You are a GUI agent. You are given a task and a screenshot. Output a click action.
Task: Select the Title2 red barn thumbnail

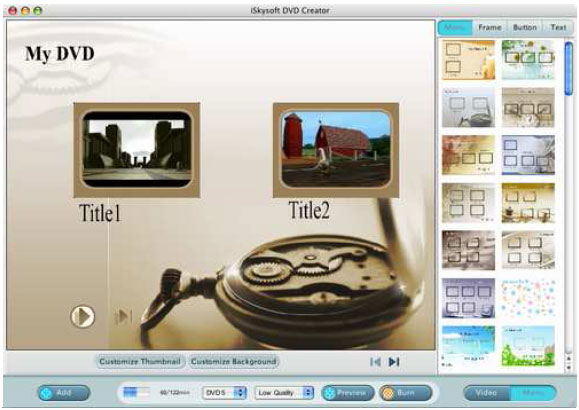point(336,150)
